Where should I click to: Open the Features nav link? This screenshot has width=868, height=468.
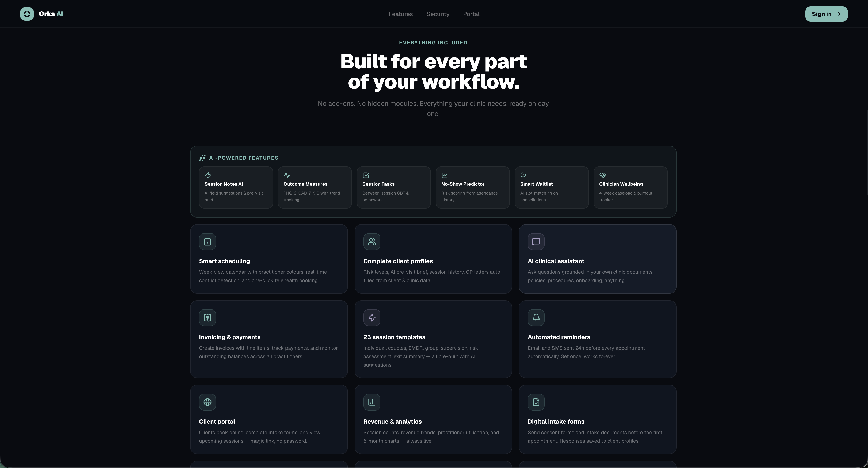click(x=401, y=14)
